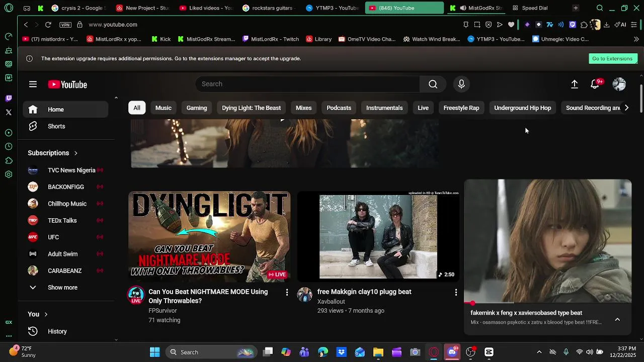Image resolution: width=644 pixels, height=362 pixels.
Task: Open the Dying Light NIGHTMARE MODE thumbnail
Action: (x=209, y=236)
